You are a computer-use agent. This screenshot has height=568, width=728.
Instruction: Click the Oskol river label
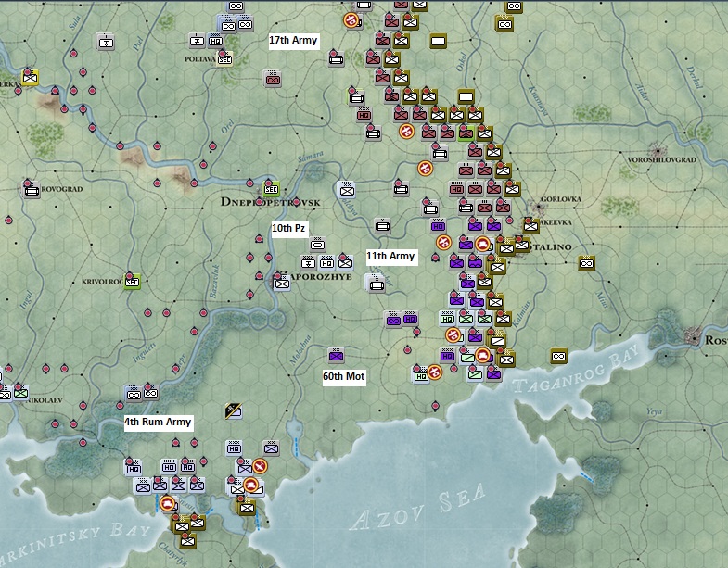coord(461,61)
